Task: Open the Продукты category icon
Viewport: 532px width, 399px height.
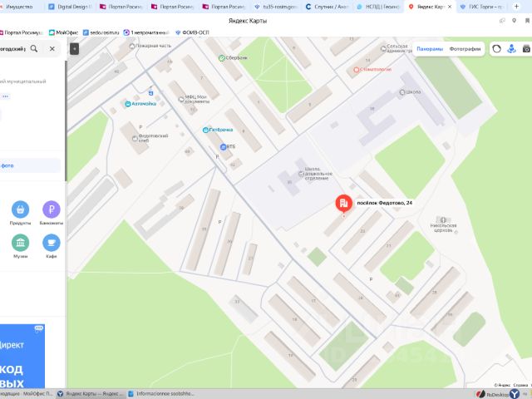Action: 20,209
